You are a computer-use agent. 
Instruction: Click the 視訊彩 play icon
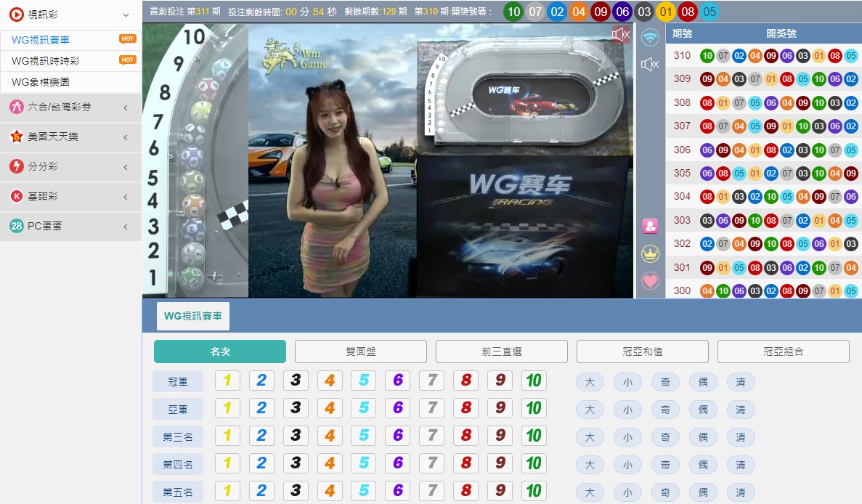(17, 15)
